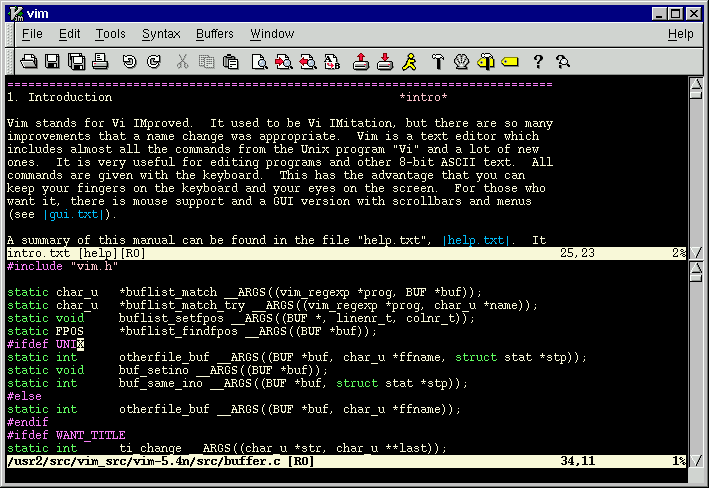This screenshot has height=488, width=709.
Task: Click the Save file floppy icon
Action: [x=52, y=62]
